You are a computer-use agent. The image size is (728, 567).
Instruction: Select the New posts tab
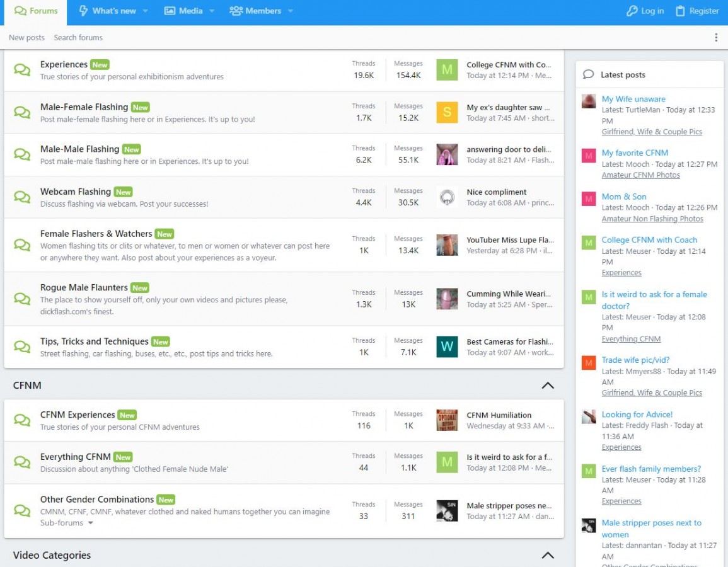click(x=26, y=38)
